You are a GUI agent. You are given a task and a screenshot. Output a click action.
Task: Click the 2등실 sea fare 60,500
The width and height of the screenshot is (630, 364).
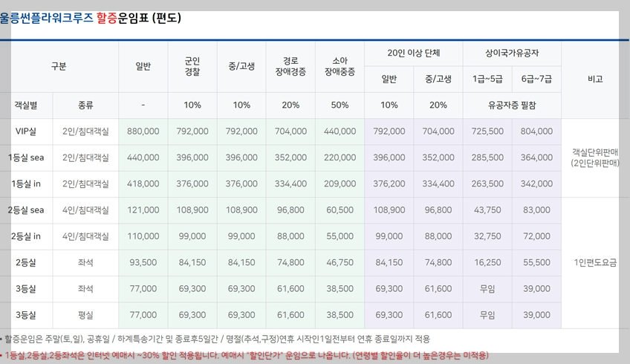(x=340, y=209)
